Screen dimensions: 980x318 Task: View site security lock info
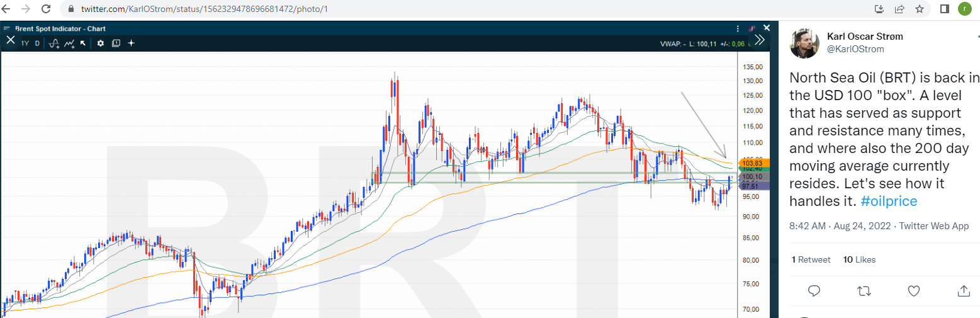click(70, 9)
